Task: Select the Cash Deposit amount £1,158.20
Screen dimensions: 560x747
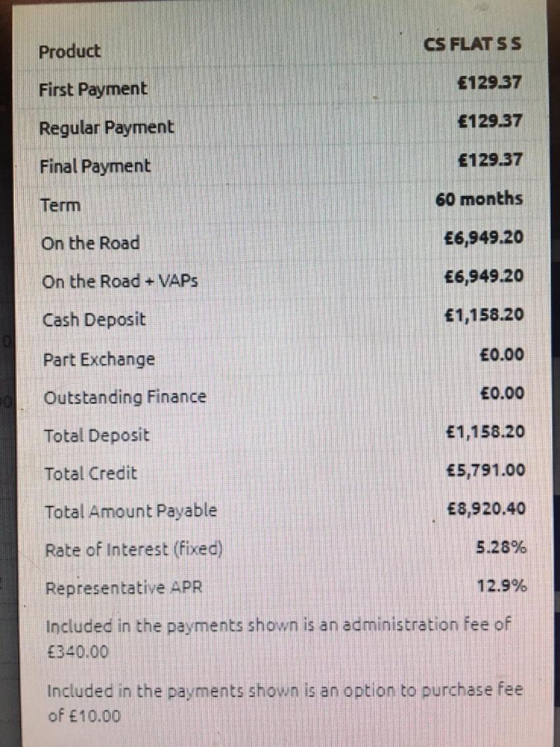Action: click(x=484, y=315)
